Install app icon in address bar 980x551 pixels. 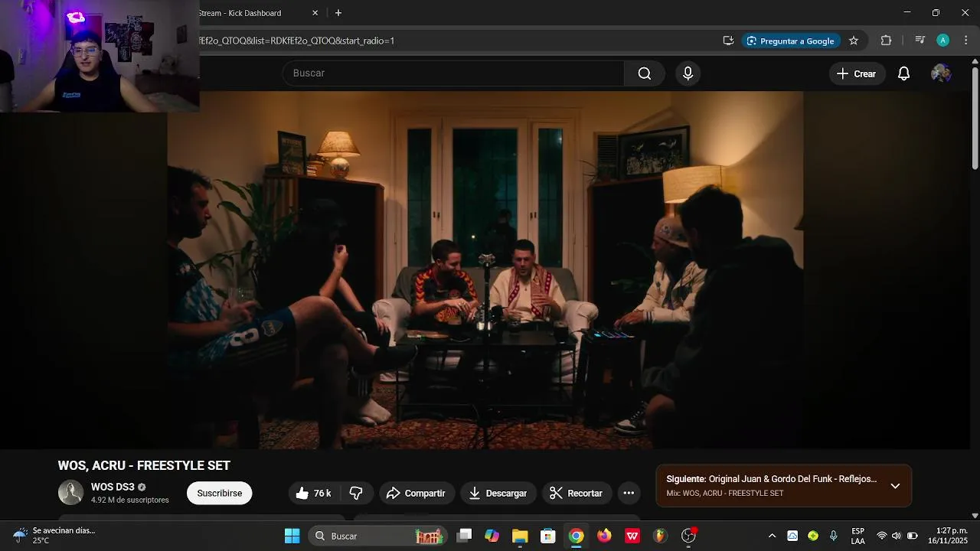tap(728, 41)
